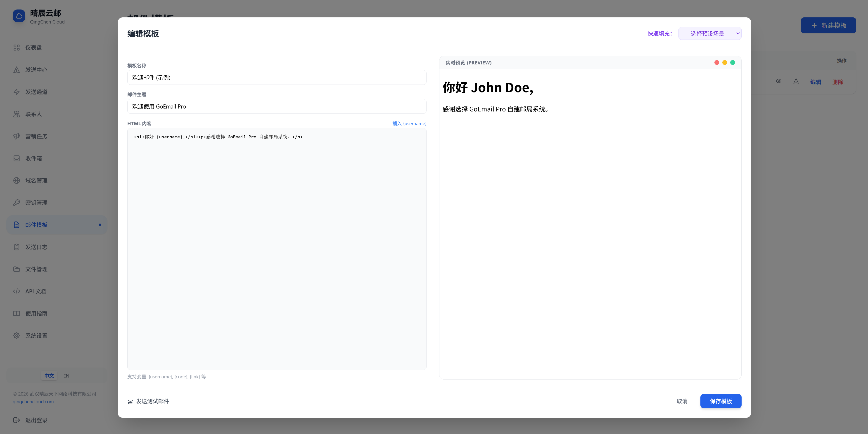
Task: Click the 插入 {username} link
Action: [x=409, y=124]
